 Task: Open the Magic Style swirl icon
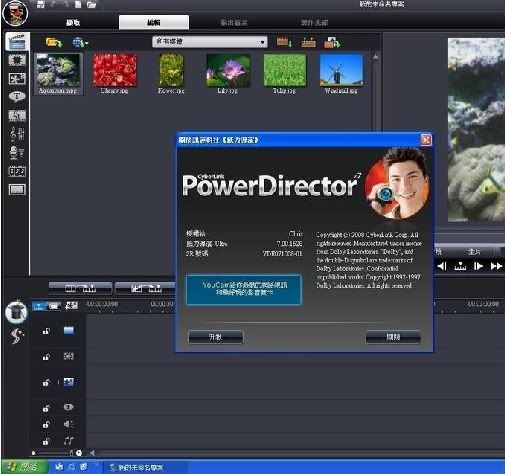[17, 336]
